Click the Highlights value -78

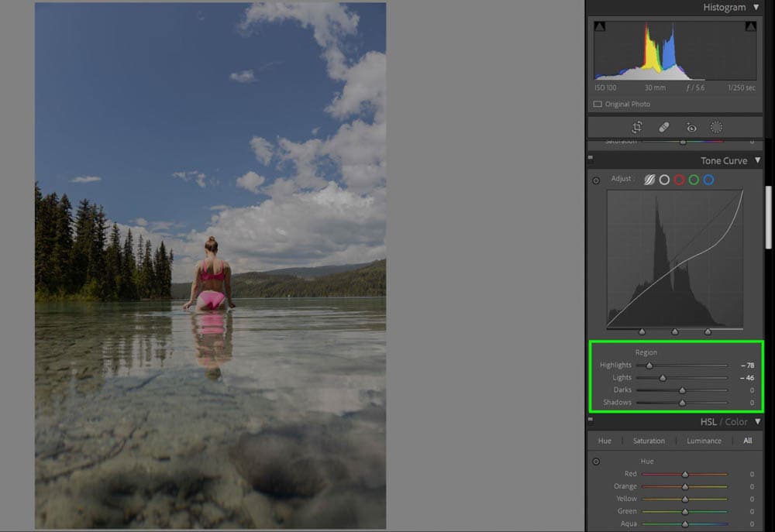click(748, 366)
